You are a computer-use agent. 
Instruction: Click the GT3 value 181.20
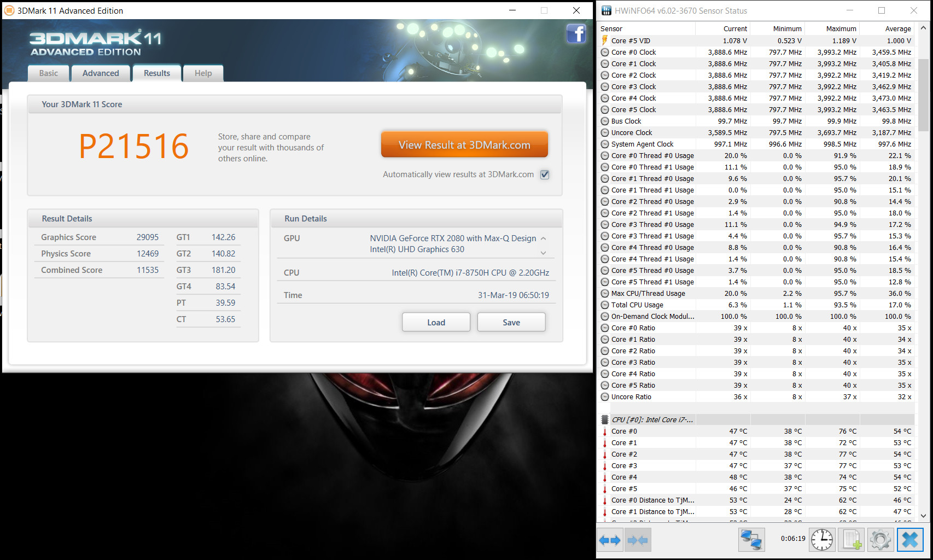pos(223,270)
